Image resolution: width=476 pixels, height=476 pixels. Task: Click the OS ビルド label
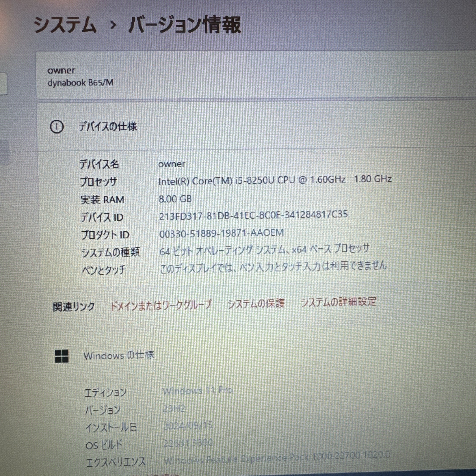click(104, 445)
